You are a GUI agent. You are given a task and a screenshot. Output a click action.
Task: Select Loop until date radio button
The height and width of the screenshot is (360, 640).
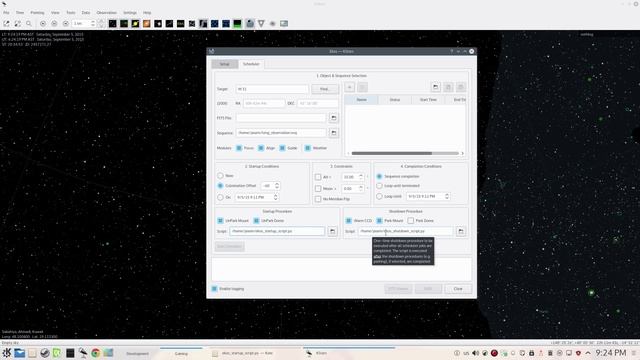[x=379, y=196]
